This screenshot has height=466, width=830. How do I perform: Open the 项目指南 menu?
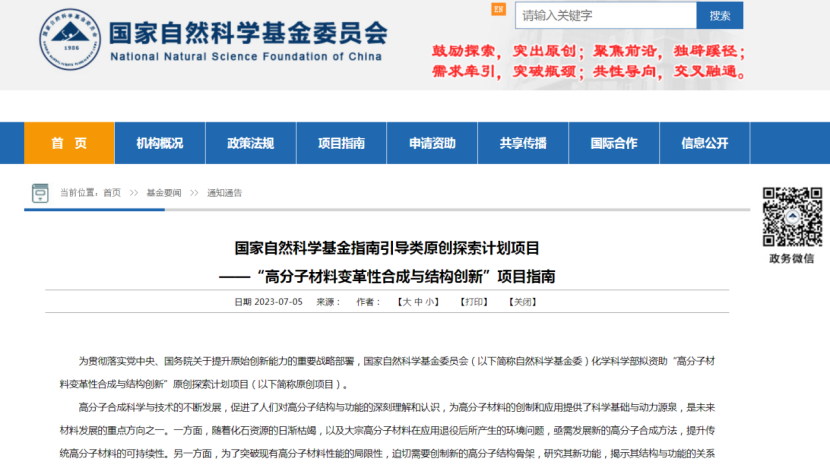click(x=341, y=143)
